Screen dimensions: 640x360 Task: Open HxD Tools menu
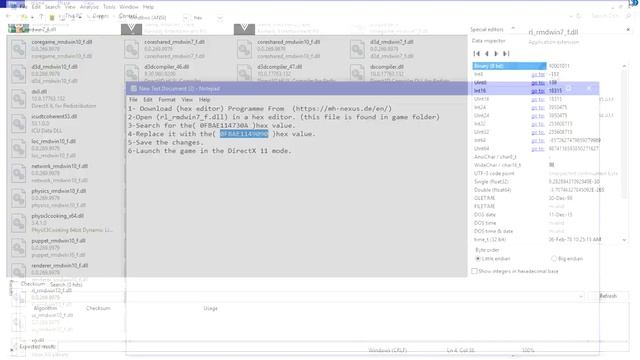109,7
